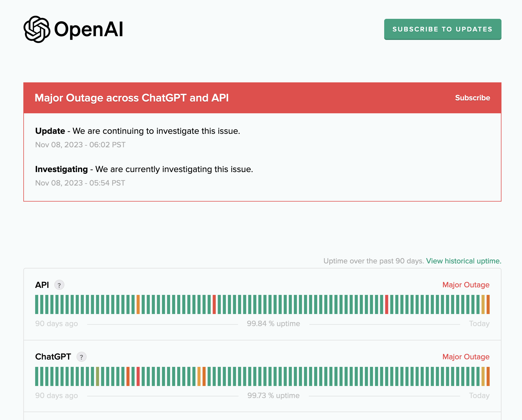The height and width of the screenshot is (420, 522).
Task: Select the first orange bar in API uptime chart
Action: point(138,304)
